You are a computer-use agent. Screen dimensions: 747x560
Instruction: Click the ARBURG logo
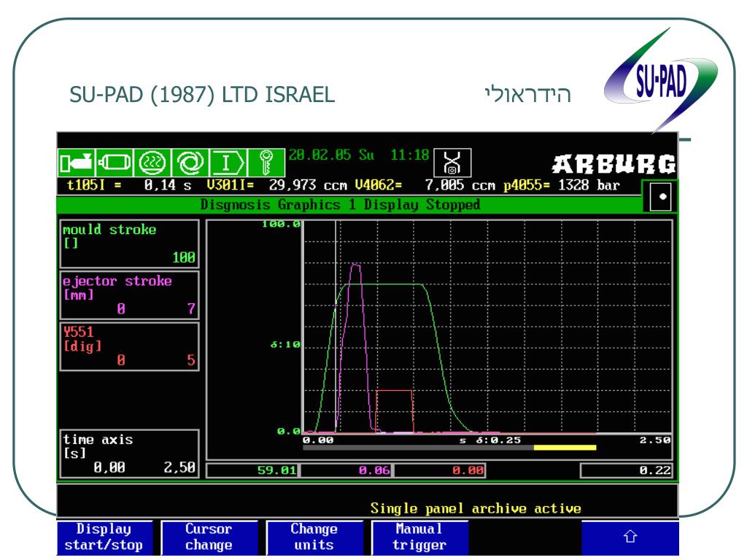tap(614, 164)
